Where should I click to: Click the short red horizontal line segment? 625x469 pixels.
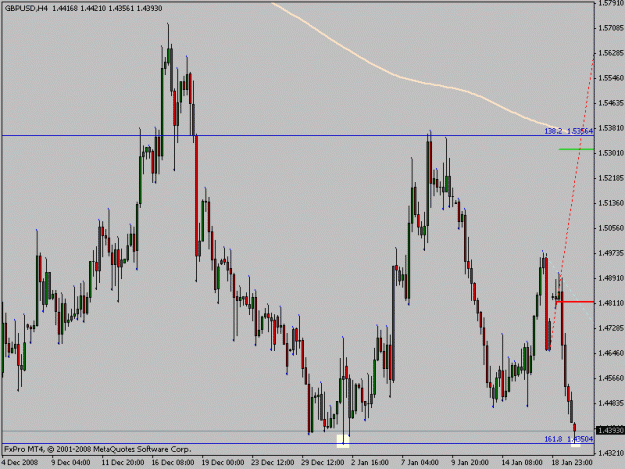[x=574, y=302]
